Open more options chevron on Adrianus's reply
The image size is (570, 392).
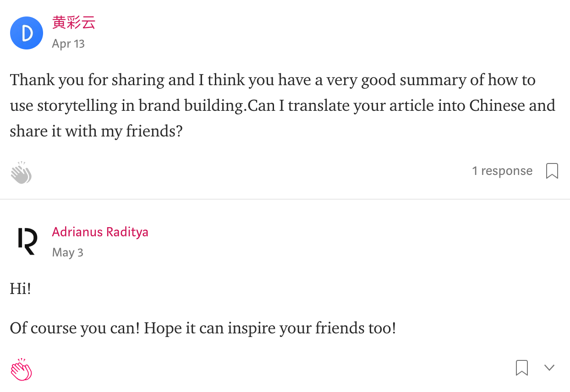(549, 367)
